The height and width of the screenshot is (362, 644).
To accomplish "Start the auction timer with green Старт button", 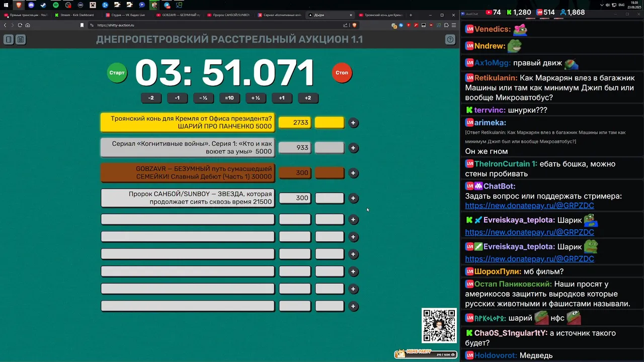I will pyautogui.click(x=117, y=73).
